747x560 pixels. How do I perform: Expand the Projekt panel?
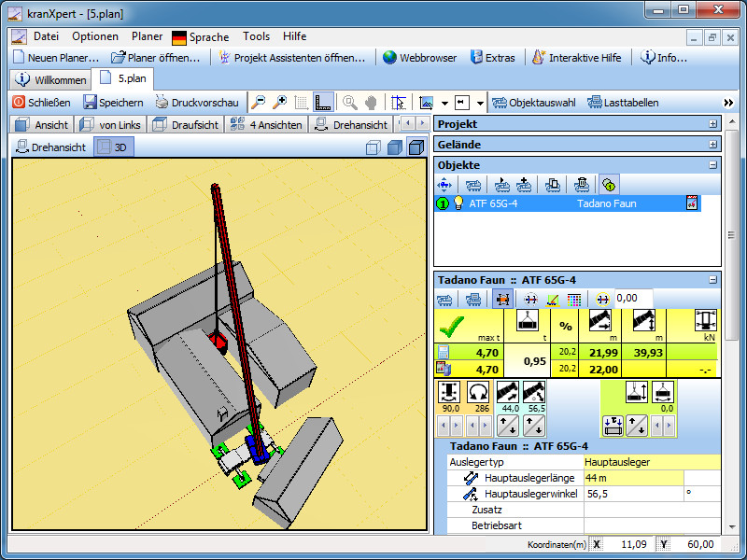(713, 124)
